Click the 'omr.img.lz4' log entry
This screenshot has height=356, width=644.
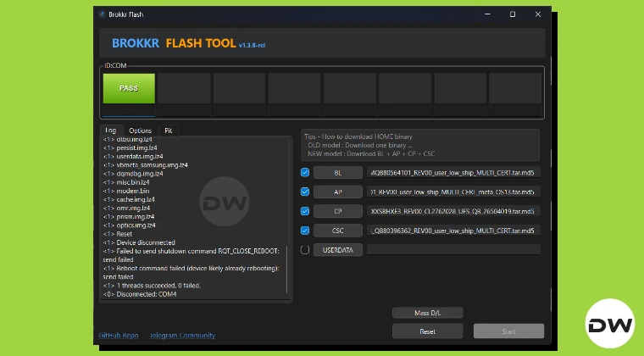pyautogui.click(x=126, y=209)
